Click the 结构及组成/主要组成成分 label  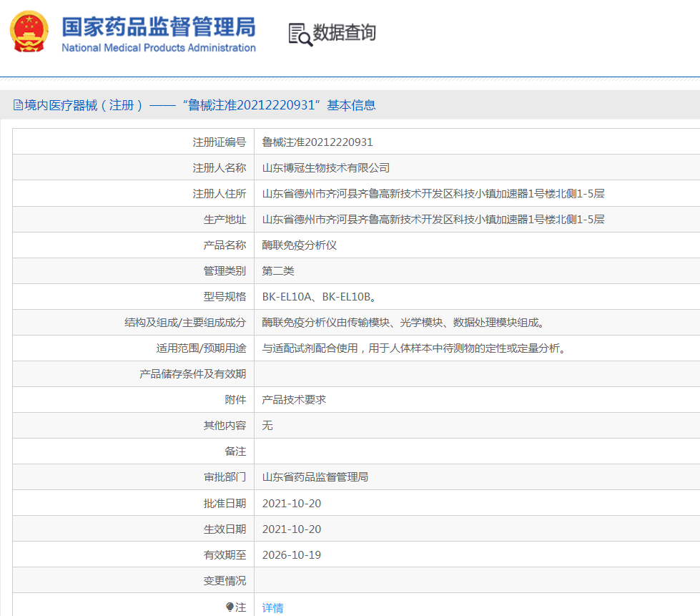pyautogui.click(x=185, y=323)
